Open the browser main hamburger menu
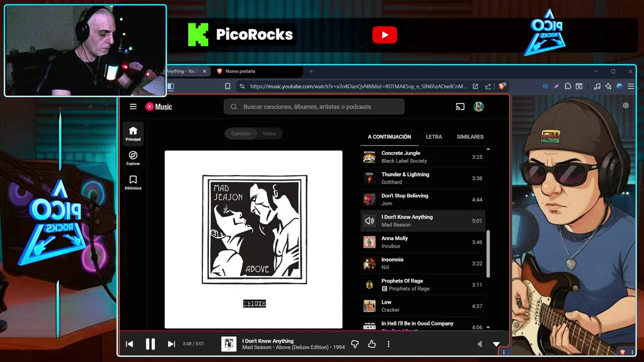The height and width of the screenshot is (362, 644). [630, 86]
